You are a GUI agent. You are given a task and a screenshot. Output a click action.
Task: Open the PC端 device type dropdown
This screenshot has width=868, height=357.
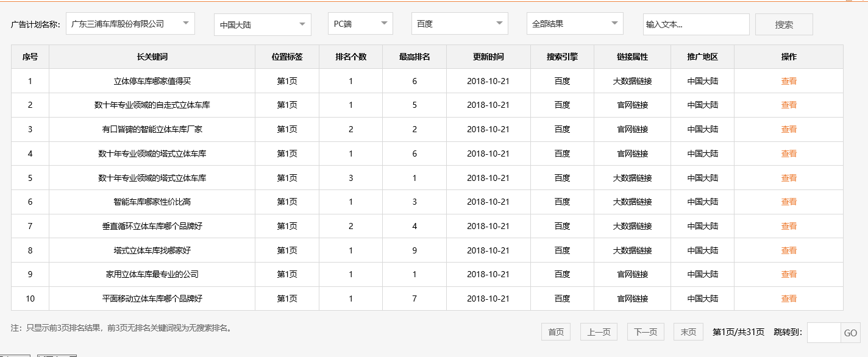pos(359,23)
